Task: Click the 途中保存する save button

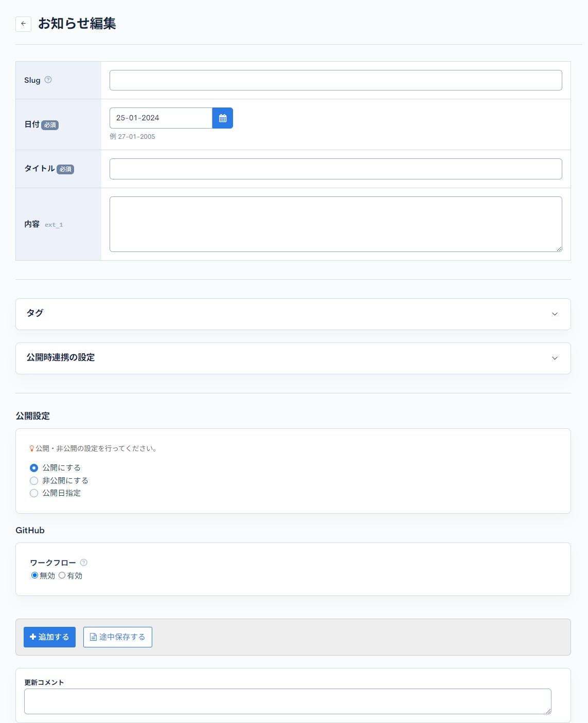Action: coord(117,637)
